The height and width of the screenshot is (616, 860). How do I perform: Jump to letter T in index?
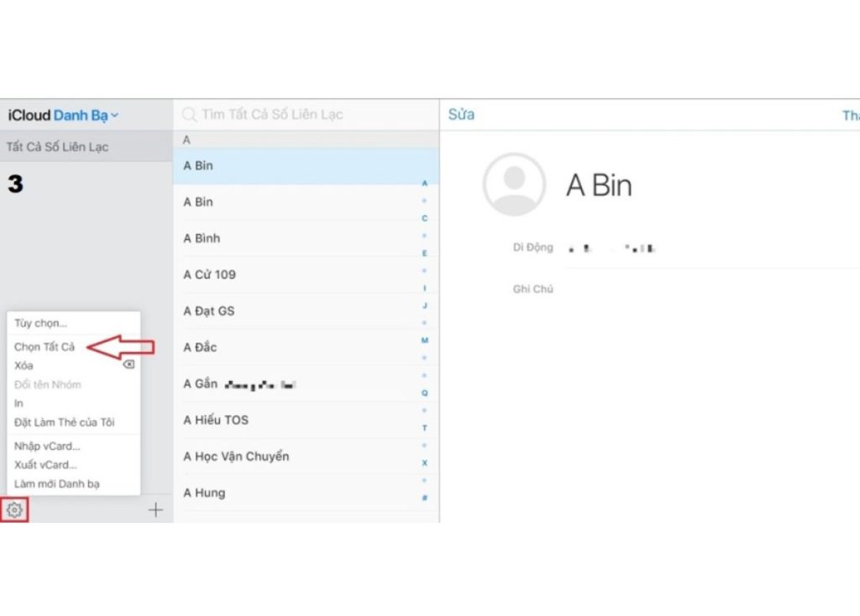pyautogui.click(x=424, y=428)
